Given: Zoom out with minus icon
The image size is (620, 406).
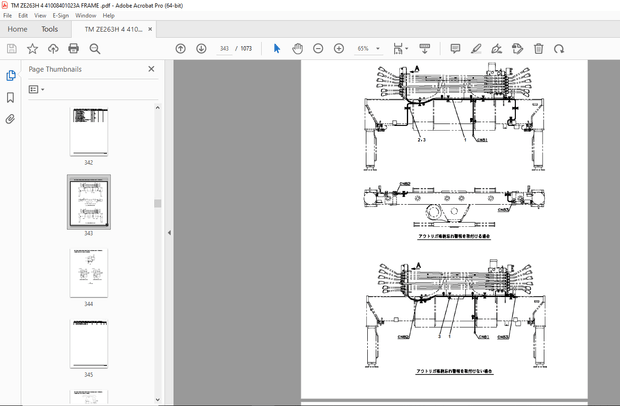Looking at the screenshot, I should pyautogui.click(x=318, y=49).
